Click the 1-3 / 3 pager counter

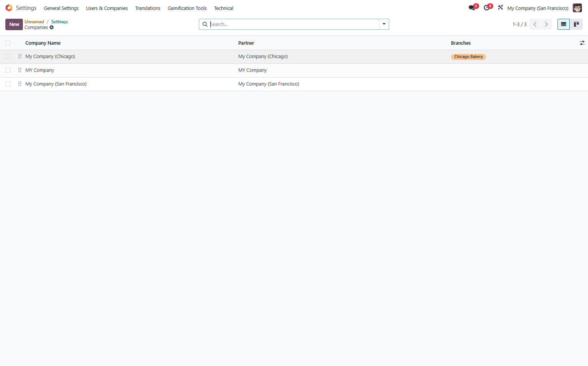519,24
